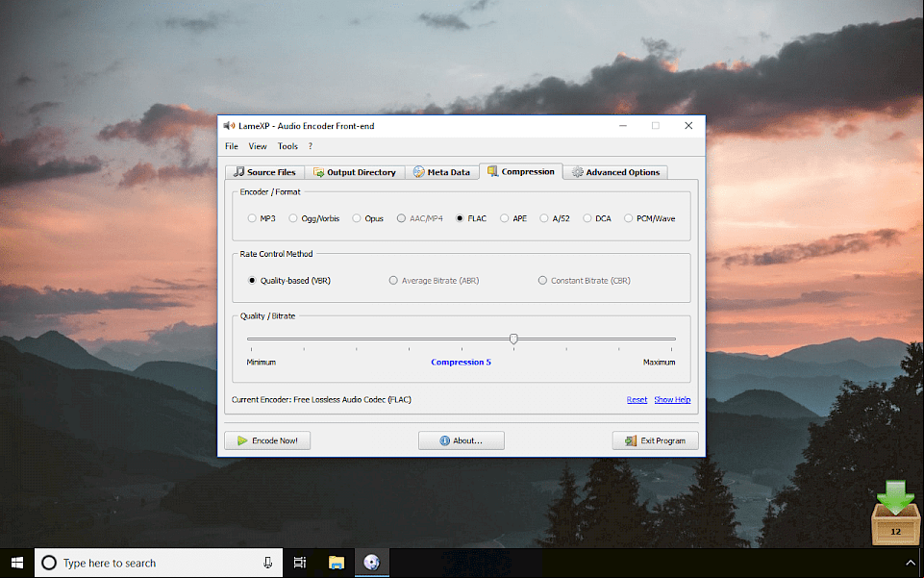Screen dimensions: 924x578
Task: Click the Current Encoder FLAC status text
Action: [x=321, y=399]
